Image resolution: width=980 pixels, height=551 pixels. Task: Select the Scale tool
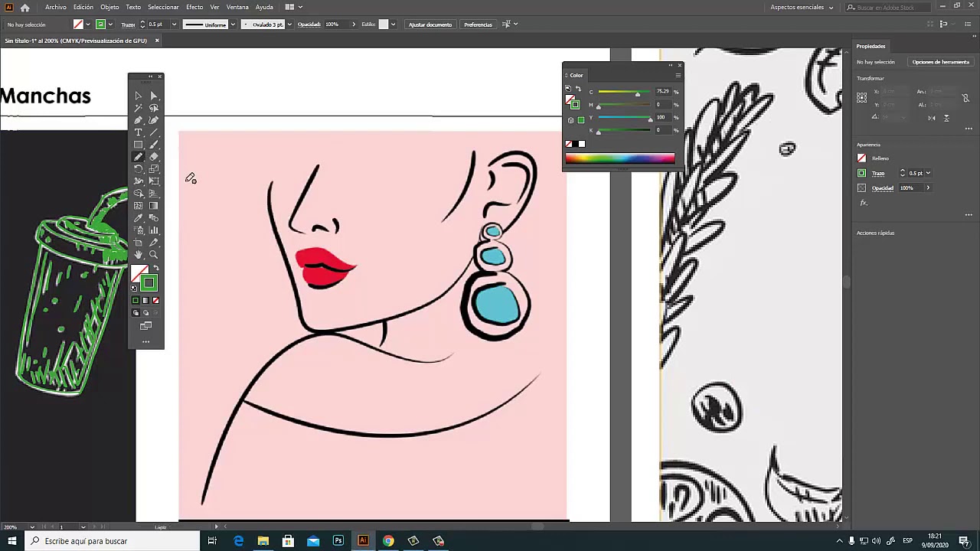click(154, 169)
